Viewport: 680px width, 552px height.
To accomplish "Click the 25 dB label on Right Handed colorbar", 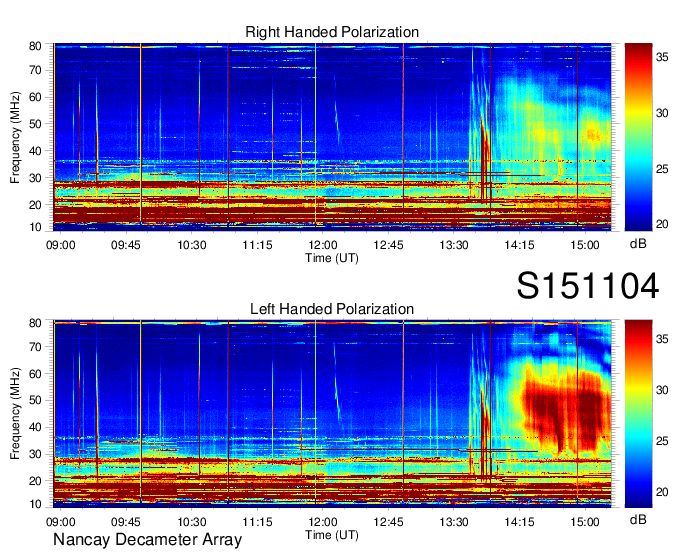I will (x=662, y=169).
